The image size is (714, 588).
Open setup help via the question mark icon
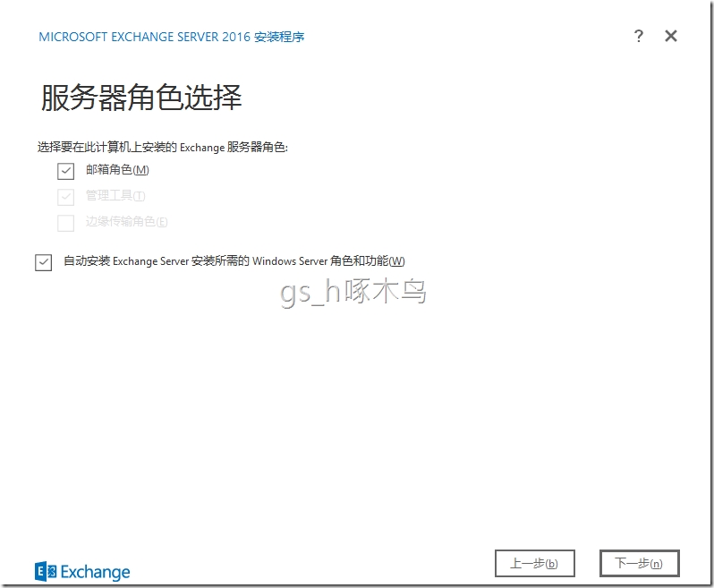coord(639,36)
